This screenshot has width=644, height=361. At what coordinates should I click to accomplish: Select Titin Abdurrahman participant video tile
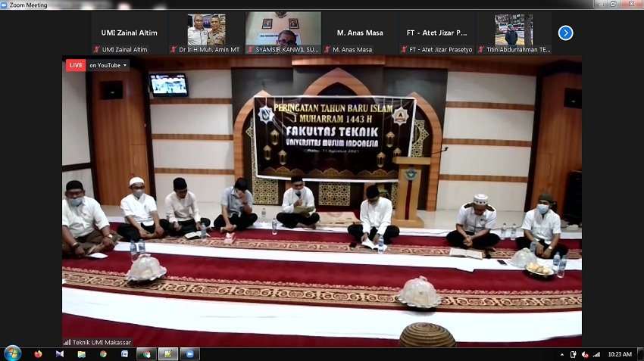pyautogui.click(x=514, y=33)
